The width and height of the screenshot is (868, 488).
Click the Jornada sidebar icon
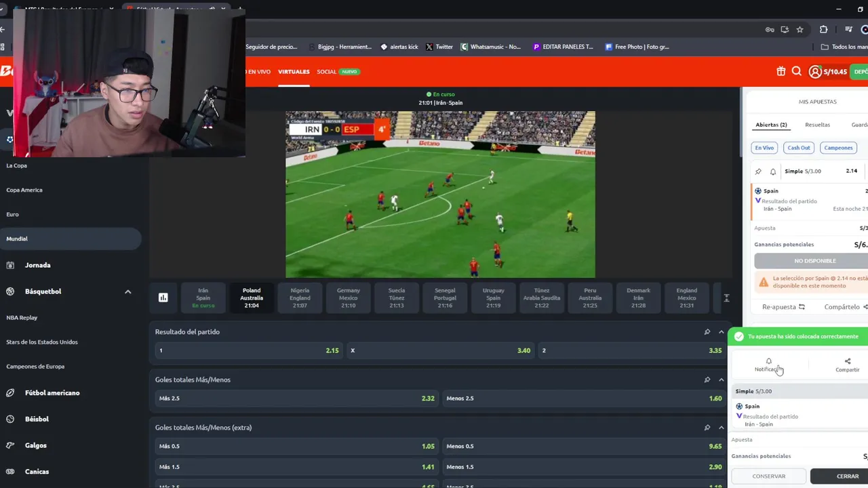coord(10,265)
